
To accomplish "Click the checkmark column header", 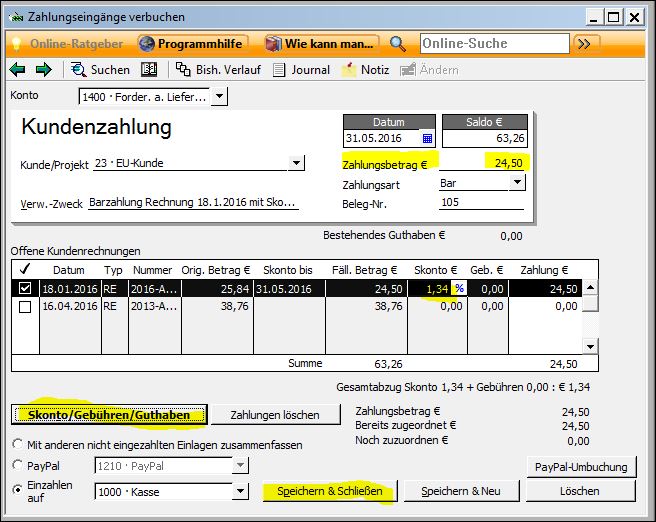I will tap(25, 269).
